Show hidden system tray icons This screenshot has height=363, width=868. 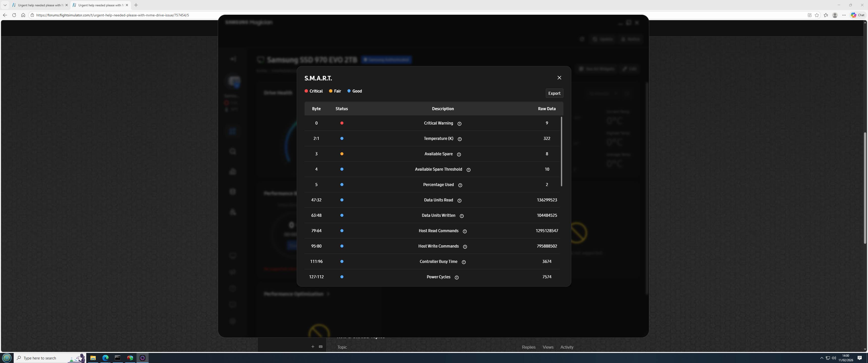coord(822,358)
